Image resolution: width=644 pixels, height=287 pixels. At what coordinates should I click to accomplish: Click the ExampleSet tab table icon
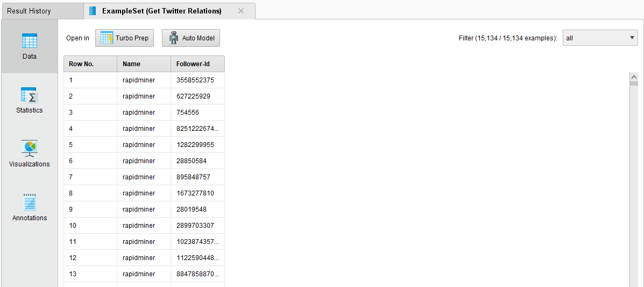[93, 11]
